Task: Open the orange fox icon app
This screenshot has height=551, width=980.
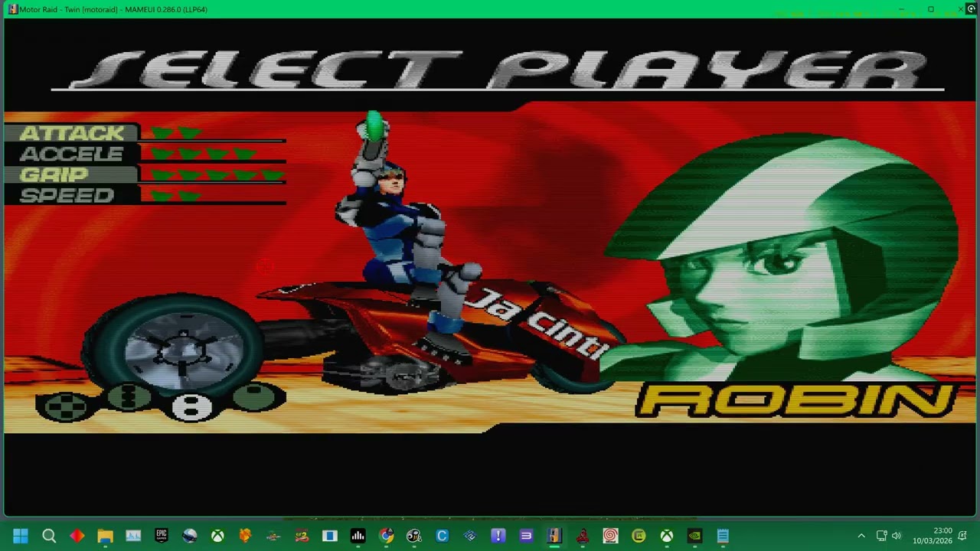Action: tap(246, 536)
